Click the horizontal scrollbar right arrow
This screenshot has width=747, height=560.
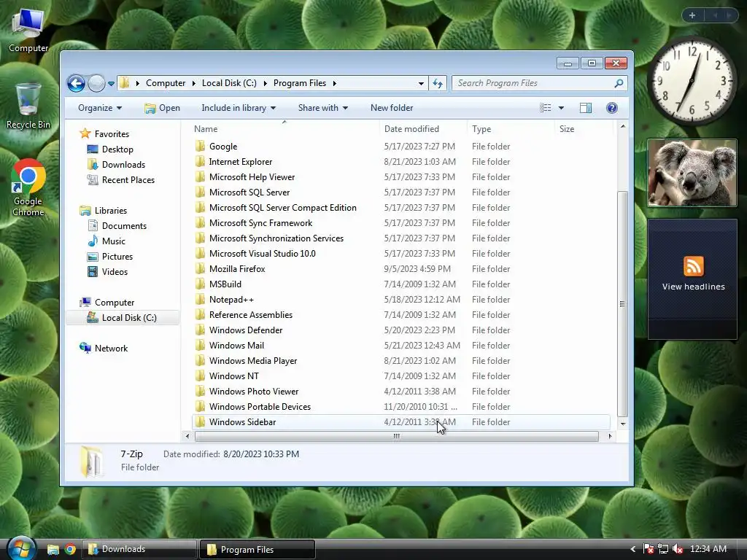point(610,436)
